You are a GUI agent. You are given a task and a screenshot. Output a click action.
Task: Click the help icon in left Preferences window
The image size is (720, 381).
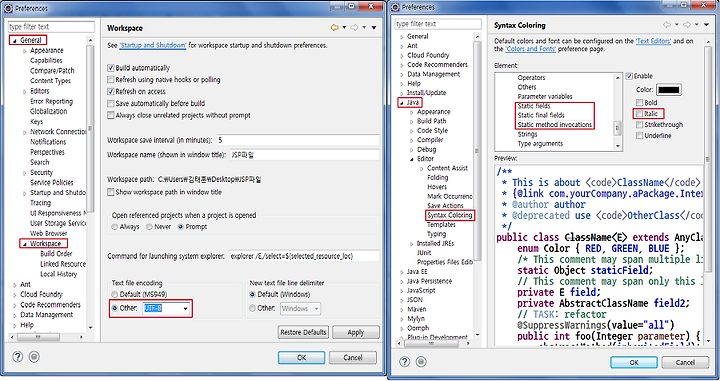17,357
